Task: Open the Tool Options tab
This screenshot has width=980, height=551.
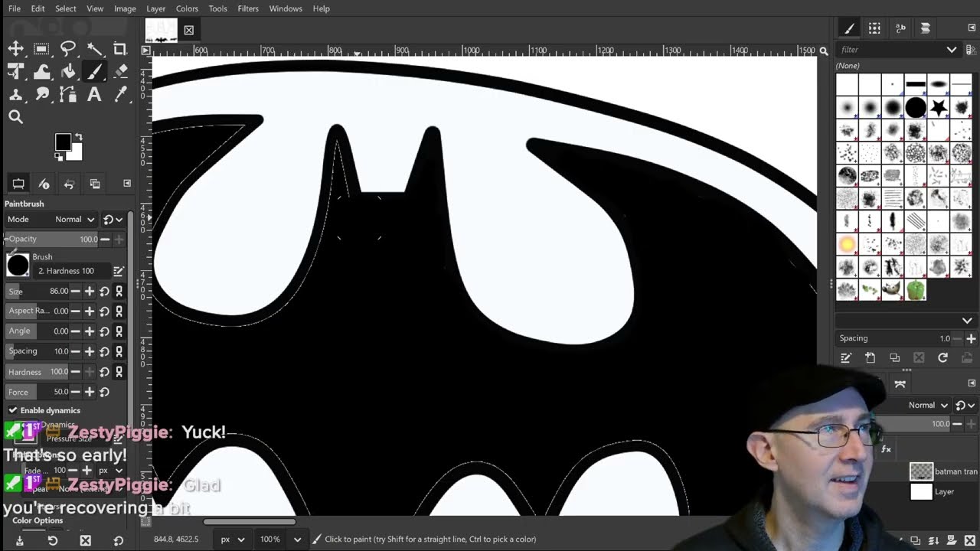Action: (x=18, y=184)
